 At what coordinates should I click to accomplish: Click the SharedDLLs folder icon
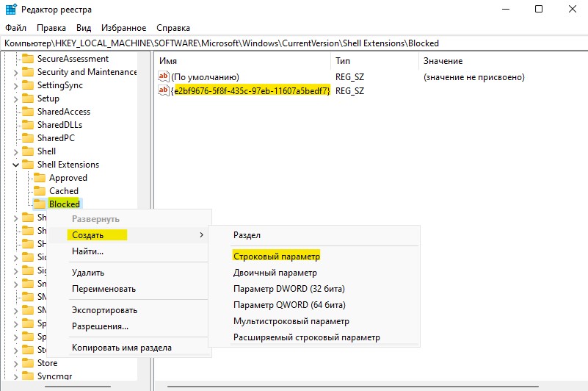click(x=28, y=125)
